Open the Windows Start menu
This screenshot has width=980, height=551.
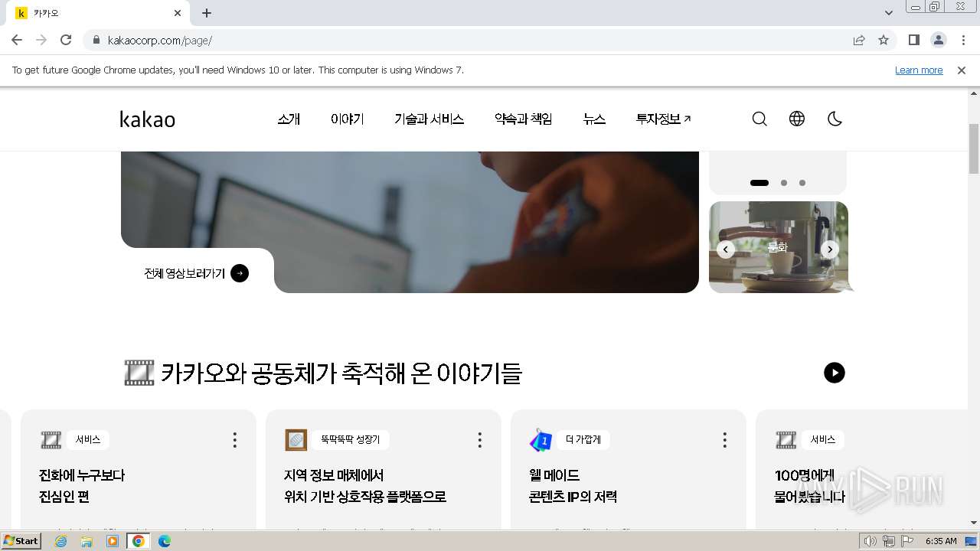point(21,540)
